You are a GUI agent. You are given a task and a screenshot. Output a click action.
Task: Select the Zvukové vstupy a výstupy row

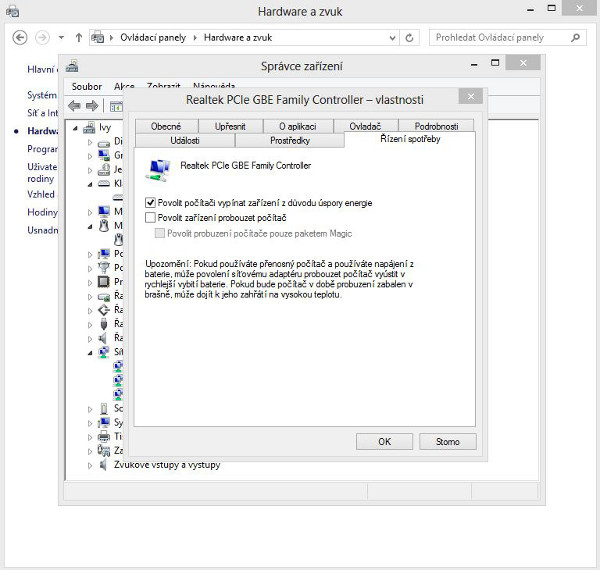point(167,465)
